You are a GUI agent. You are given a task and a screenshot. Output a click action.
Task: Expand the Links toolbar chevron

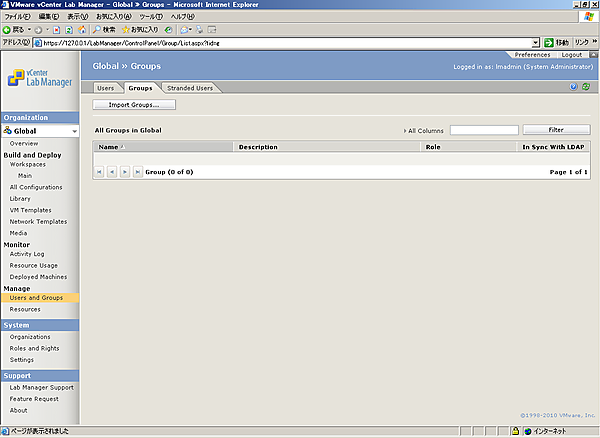[x=595, y=42]
